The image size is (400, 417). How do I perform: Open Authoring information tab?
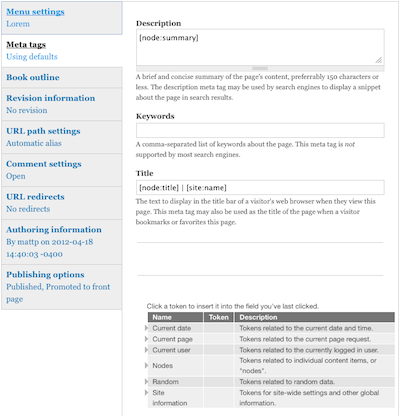pos(54,230)
